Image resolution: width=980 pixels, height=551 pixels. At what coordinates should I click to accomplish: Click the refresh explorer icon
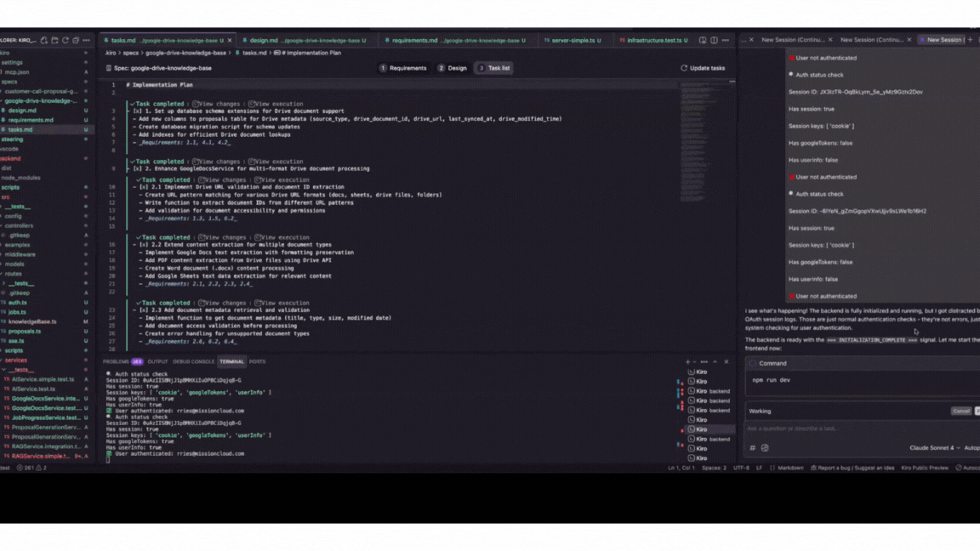point(65,40)
